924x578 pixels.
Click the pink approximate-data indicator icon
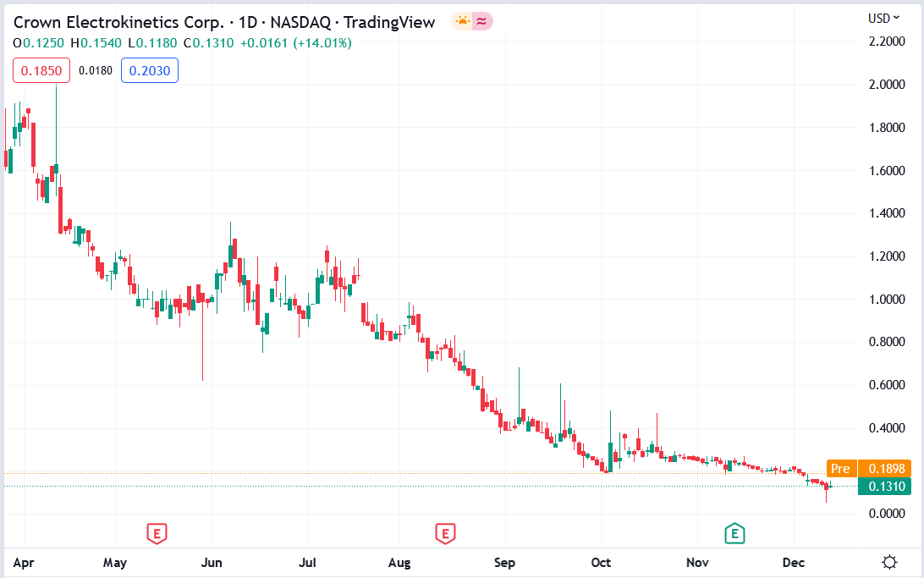[482, 22]
